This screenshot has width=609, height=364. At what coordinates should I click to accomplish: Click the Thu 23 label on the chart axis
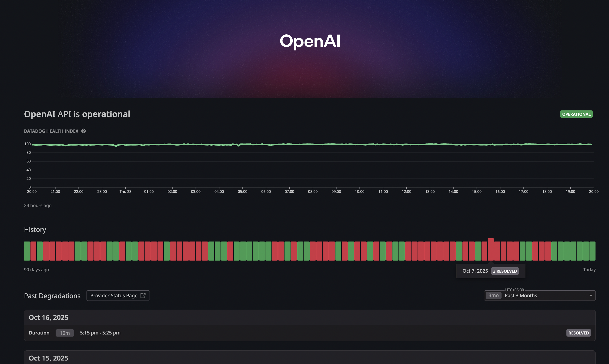(x=125, y=192)
